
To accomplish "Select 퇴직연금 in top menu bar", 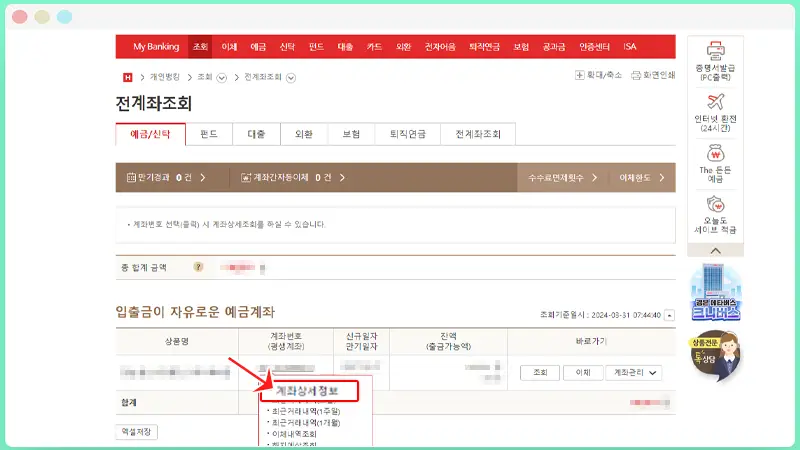I will pyautogui.click(x=484, y=46).
